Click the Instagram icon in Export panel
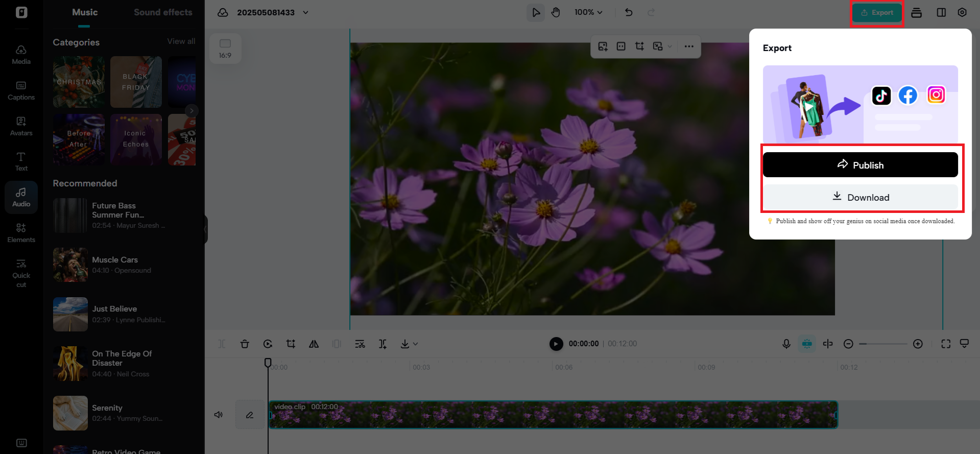 [936, 94]
